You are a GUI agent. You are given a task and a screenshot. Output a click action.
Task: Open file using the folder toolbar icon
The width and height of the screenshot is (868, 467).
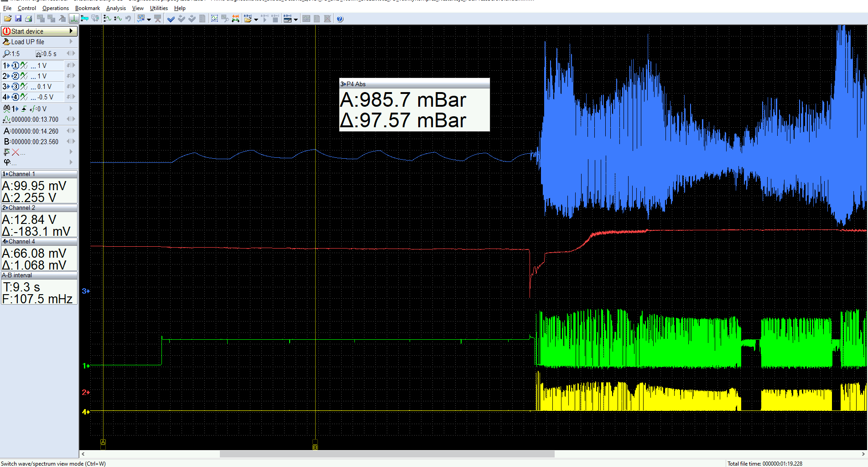8,19
